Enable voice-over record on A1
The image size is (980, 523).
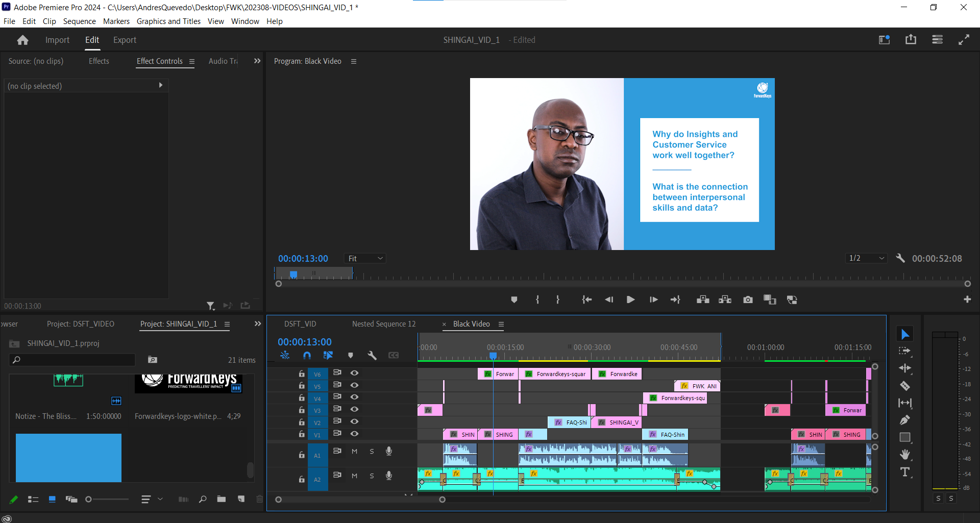pyautogui.click(x=389, y=452)
